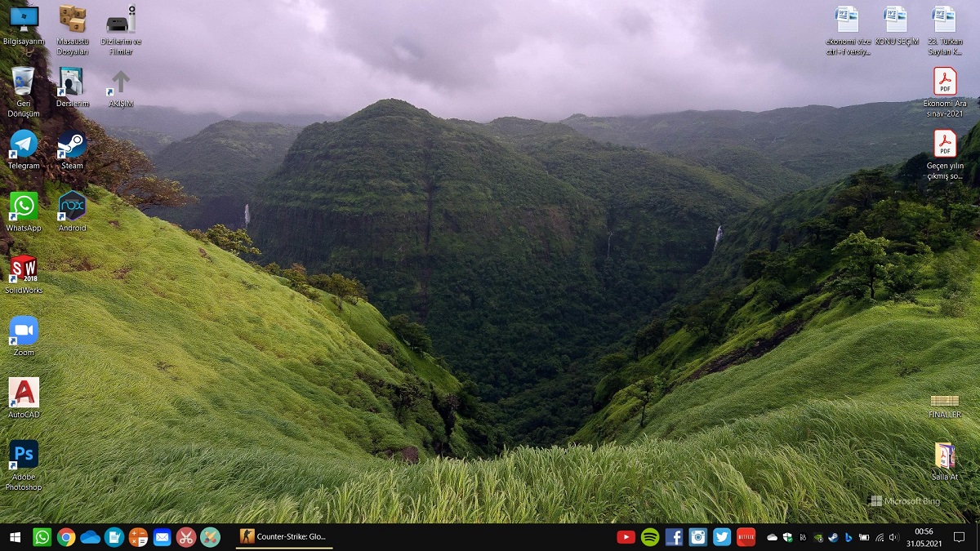Select the KONU SEÇİM Word document

click(896, 20)
